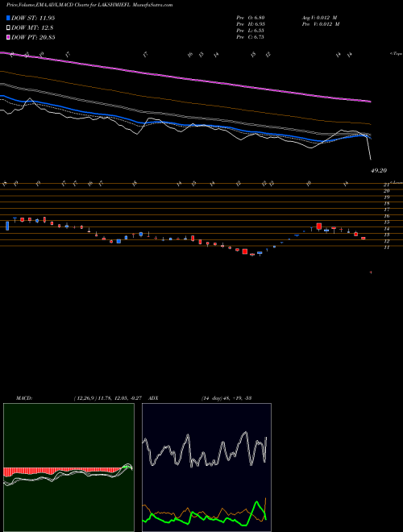The width and height of the screenshot is (403, 532).
Task: Click price axis label 21
Action: point(386,185)
